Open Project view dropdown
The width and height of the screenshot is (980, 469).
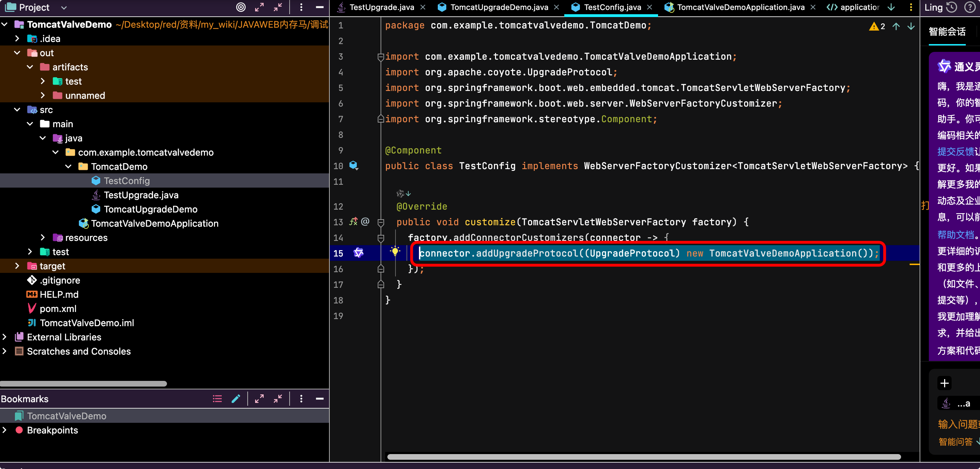coord(64,7)
